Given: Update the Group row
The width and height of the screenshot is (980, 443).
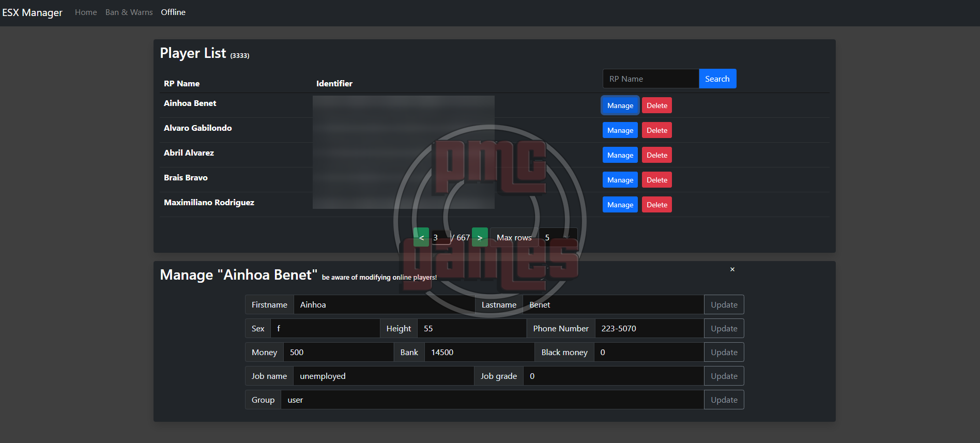Looking at the screenshot, I should point(724,400).
